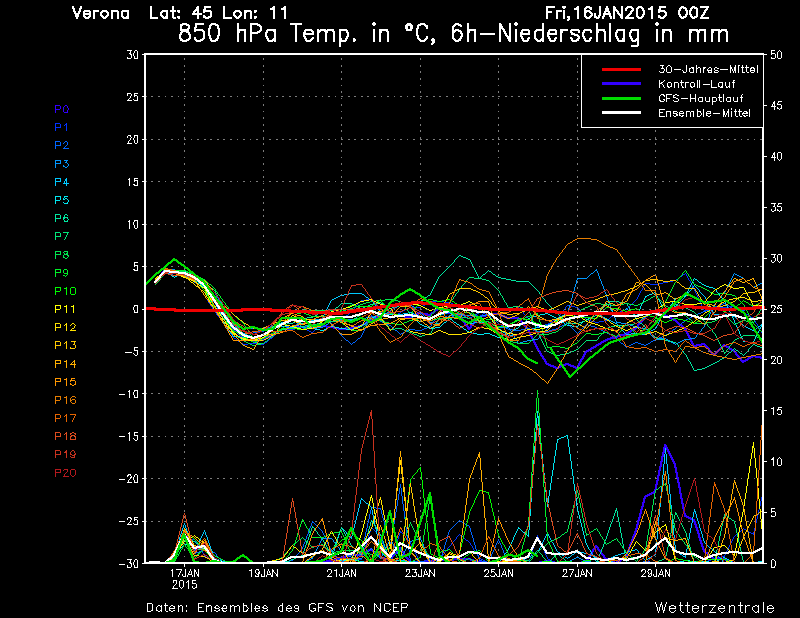Click the P0 ensemble member label
Image resolution: width=800 pixels, height=618 pixels.
point(62,109)
